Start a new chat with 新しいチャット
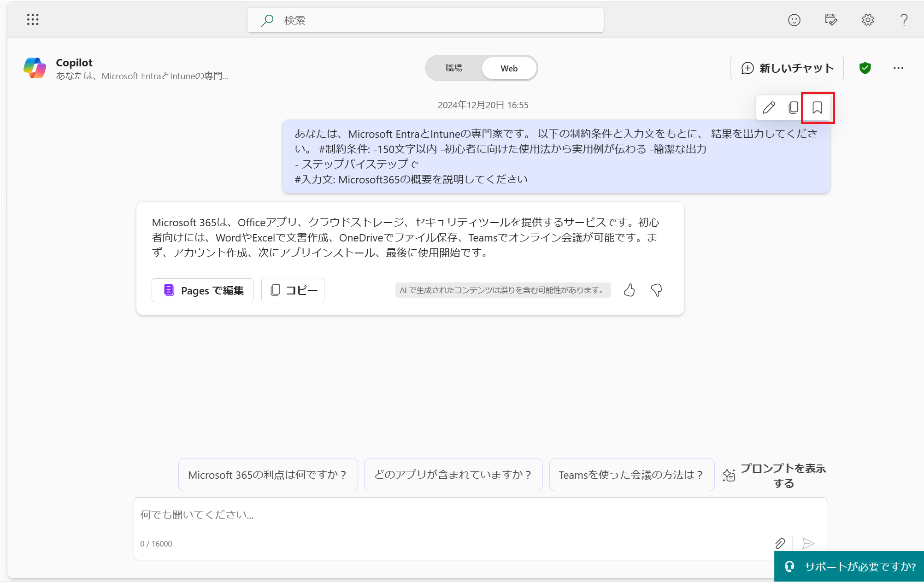 (x=787, y=68)
